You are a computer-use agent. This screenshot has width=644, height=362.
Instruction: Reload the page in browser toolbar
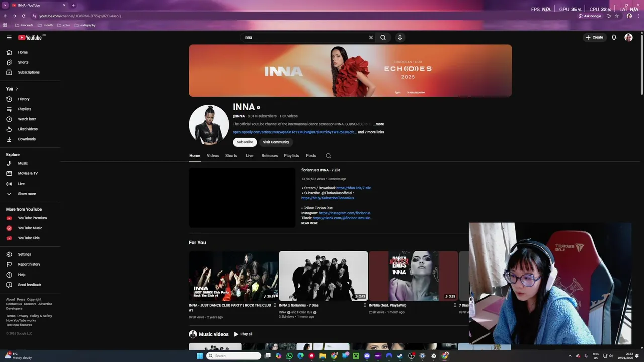[23, 16]
